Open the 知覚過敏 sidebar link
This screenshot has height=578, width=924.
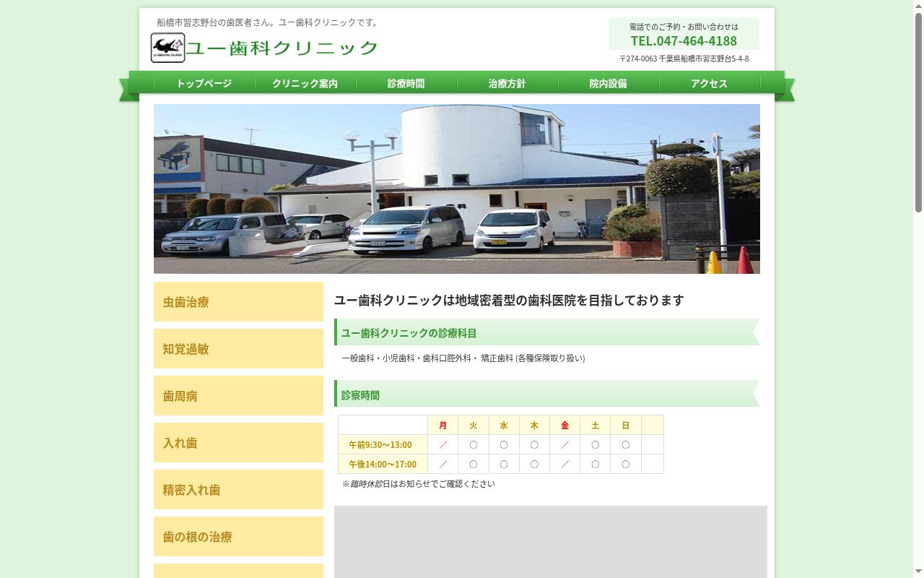(x=238, y=349)
